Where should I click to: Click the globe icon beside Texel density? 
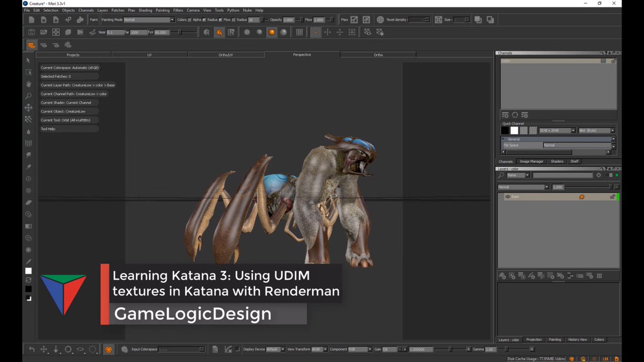coord(379,20)
